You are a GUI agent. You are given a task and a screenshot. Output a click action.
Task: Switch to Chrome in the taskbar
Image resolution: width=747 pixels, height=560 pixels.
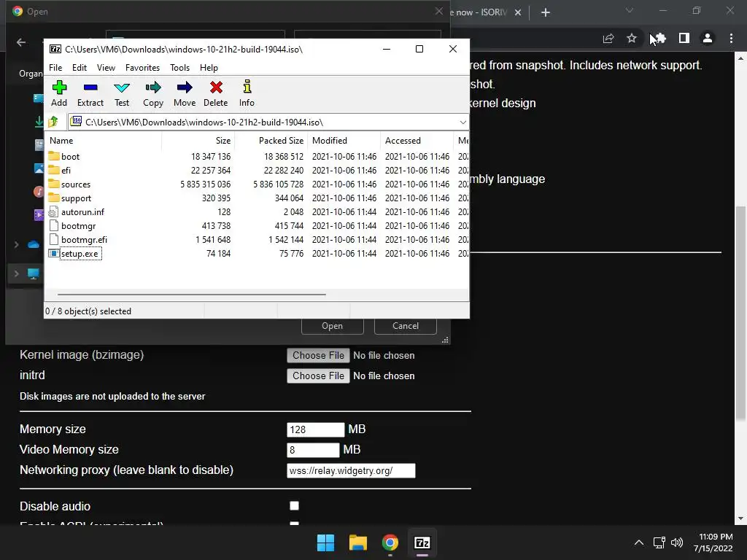(x=390, y=542)
